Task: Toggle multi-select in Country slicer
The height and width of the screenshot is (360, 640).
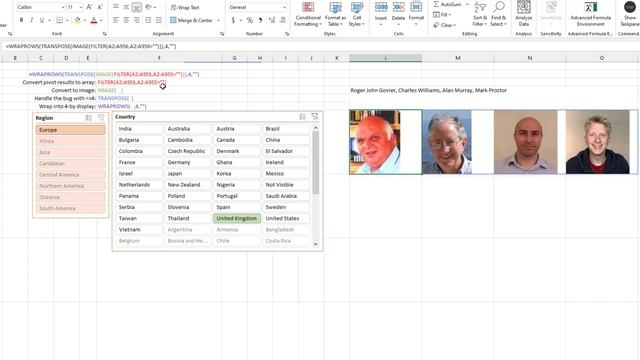Action: tap(302, 117)
